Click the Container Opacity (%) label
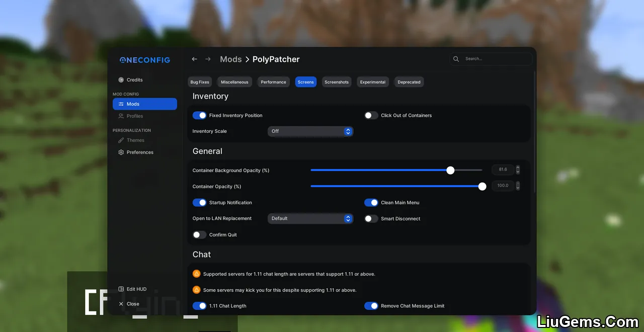This screenshot has width=644, height=332. pos(217,187)
